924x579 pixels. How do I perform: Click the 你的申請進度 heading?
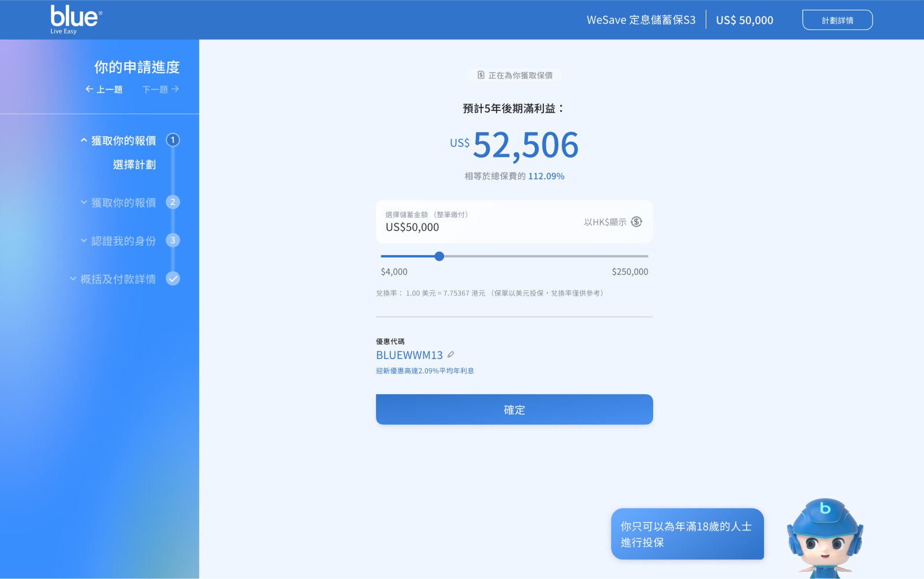tap(137, 68)
